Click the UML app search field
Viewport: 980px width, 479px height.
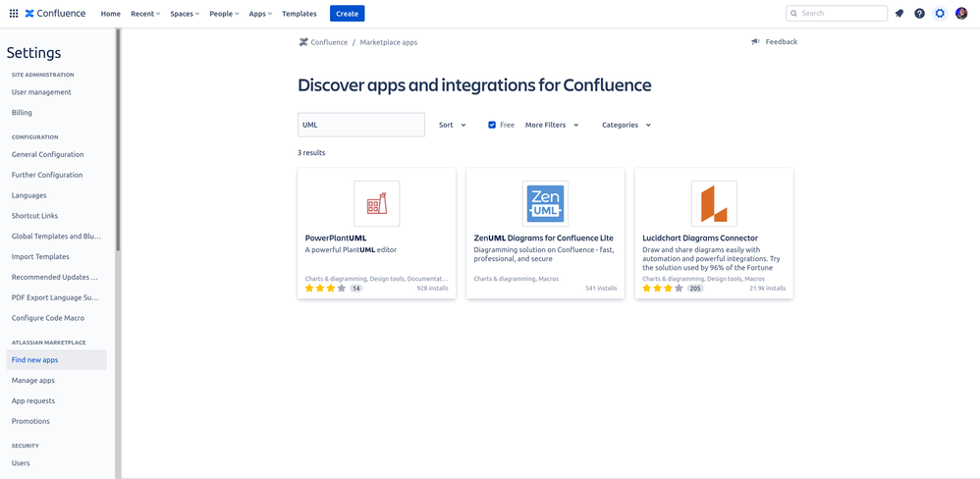click(x=361, y=125)
